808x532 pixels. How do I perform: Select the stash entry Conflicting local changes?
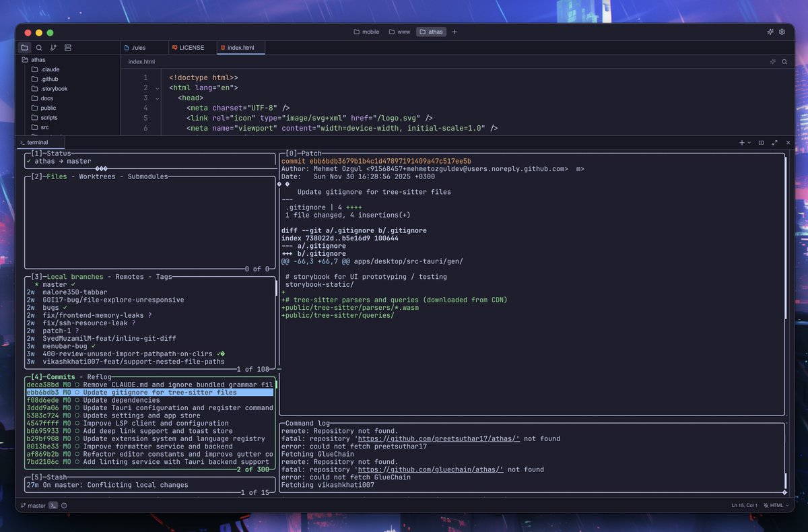[150, 485]
